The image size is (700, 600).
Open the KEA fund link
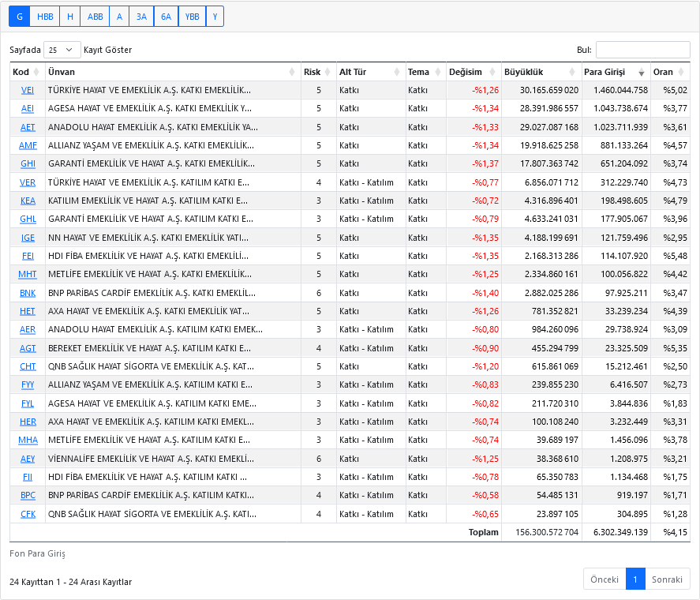(28, 201)
